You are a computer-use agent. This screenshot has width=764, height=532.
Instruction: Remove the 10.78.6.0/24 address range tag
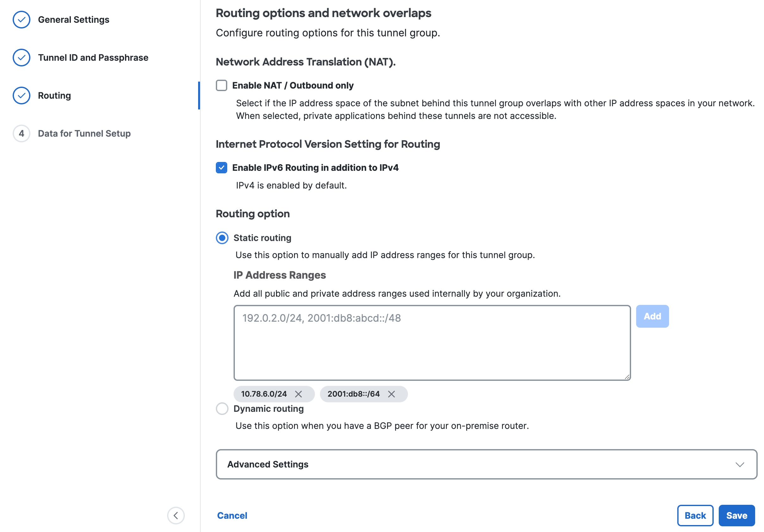(299, 394)
